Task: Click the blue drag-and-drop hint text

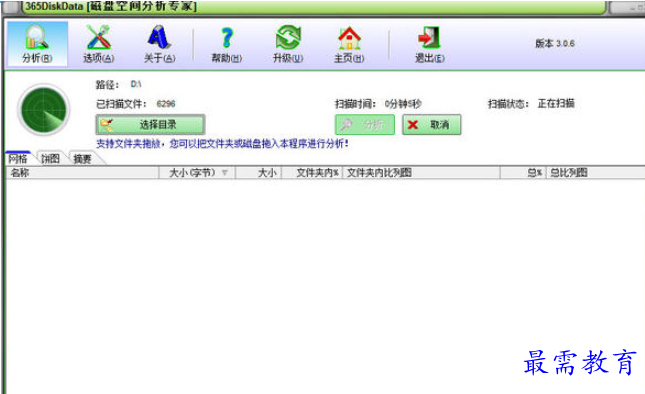Action: (222, 144)
